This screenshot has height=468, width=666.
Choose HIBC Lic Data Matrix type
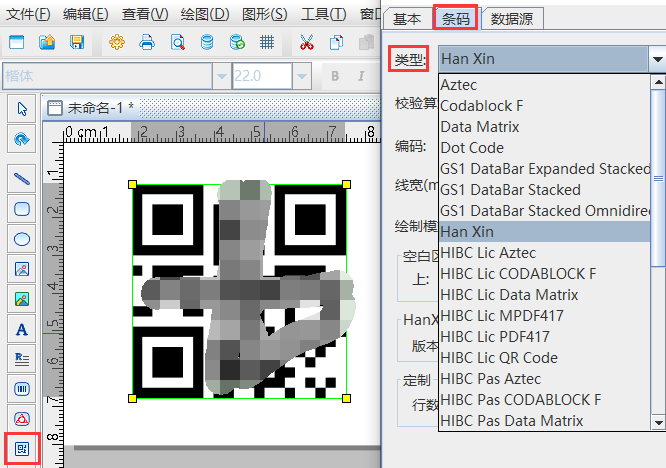click(x=545, y=295)
